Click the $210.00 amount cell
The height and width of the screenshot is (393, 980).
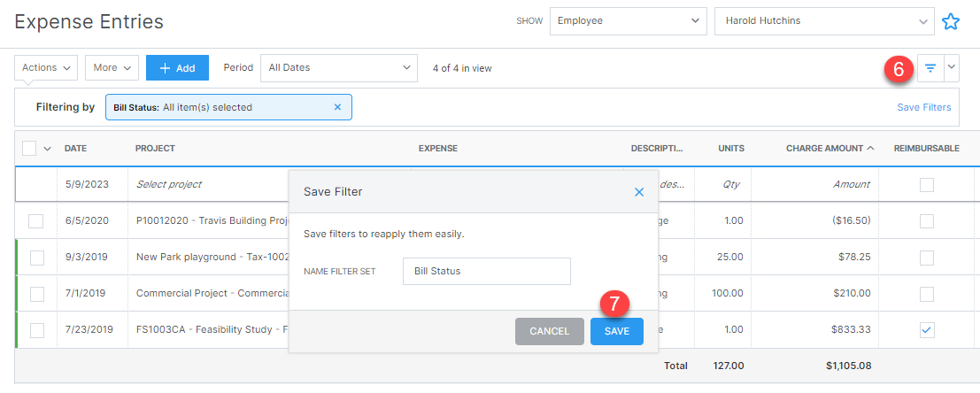(x=852, y=293)
